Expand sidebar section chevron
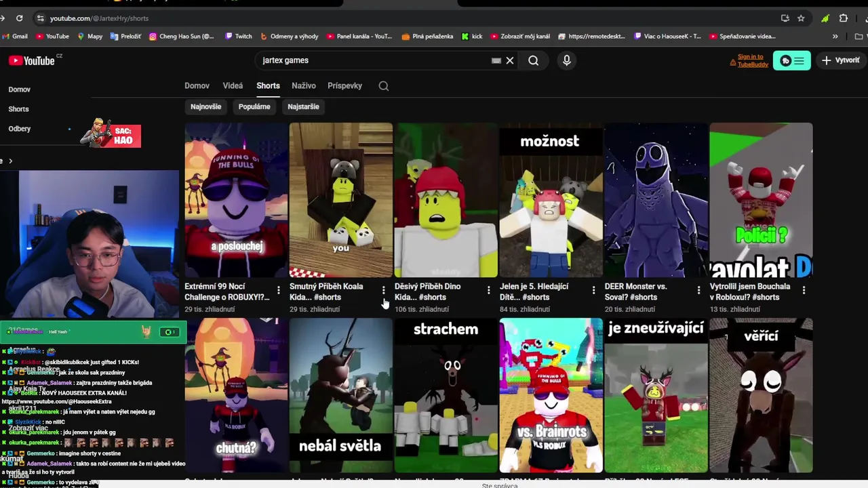This screenshot has height=488, width=868. pyautogui.click(x=10, y=161)
